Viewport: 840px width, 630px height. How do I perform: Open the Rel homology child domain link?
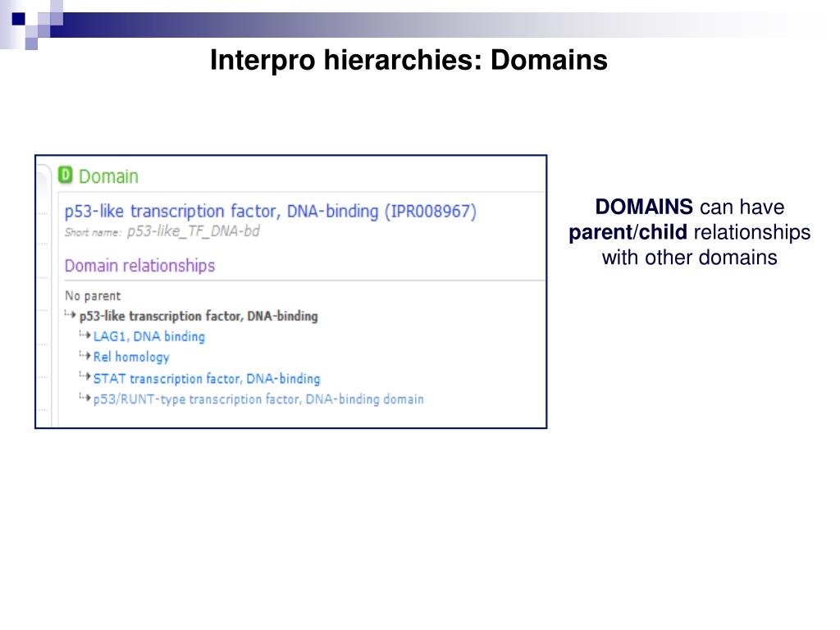131,357
